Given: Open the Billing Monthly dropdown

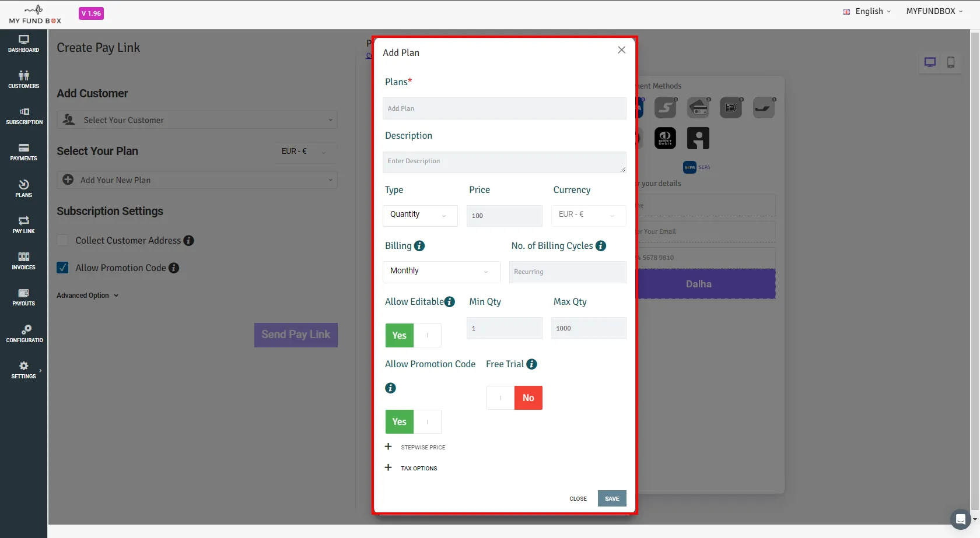Looking at the screenshot, I should 441,272.
